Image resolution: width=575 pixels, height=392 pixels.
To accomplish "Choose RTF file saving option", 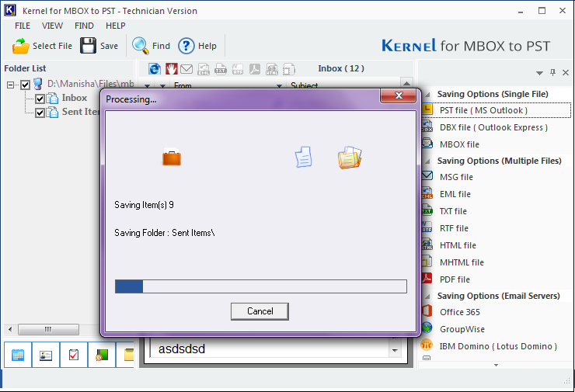I will (454, 228).
